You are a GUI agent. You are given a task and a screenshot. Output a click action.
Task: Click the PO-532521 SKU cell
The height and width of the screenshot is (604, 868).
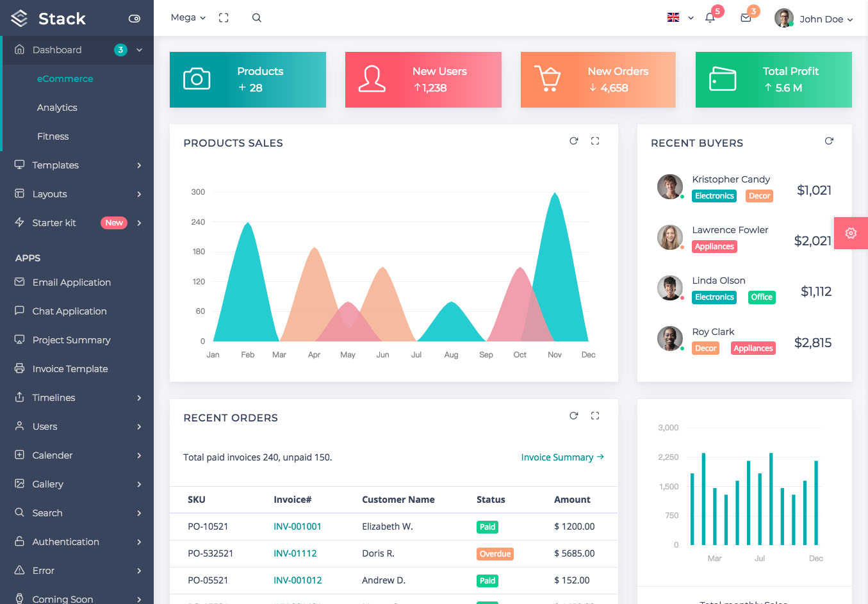(210, 553)
